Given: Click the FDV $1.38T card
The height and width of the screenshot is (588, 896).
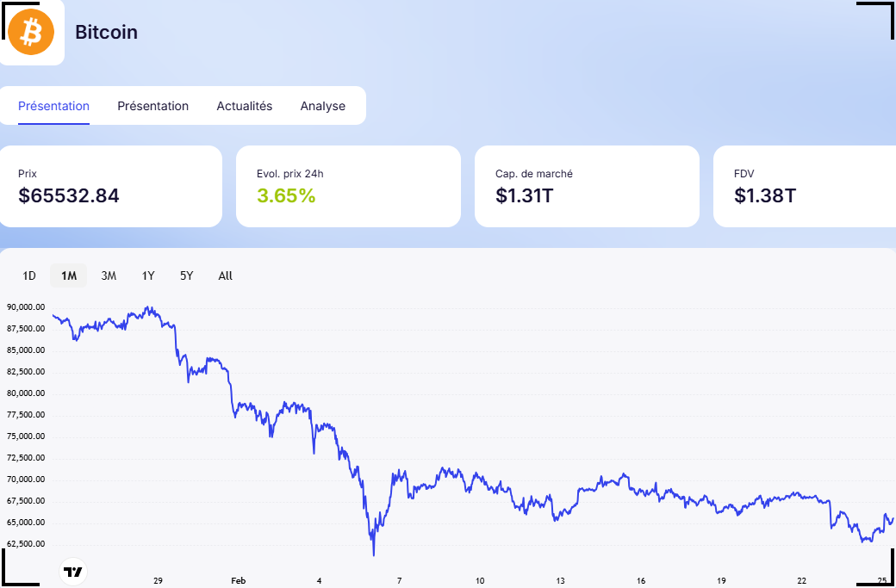Looking at the screenshot, I should tap(804, 186).
